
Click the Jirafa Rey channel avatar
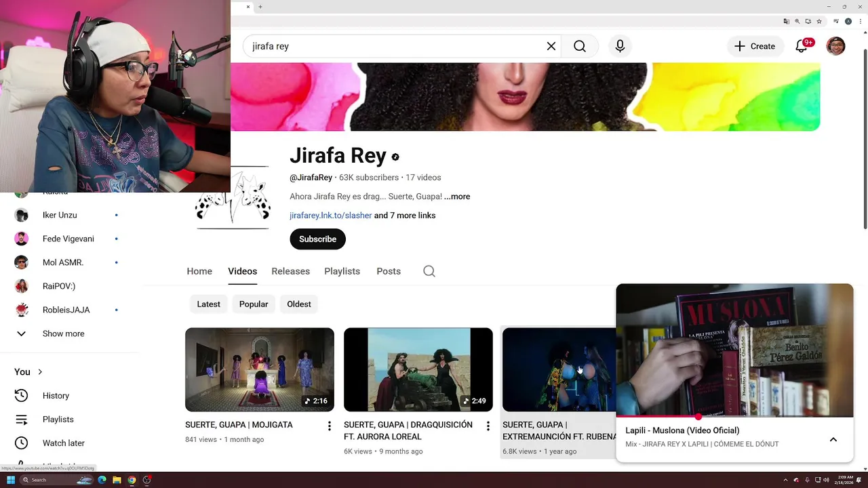coord(233,197)
